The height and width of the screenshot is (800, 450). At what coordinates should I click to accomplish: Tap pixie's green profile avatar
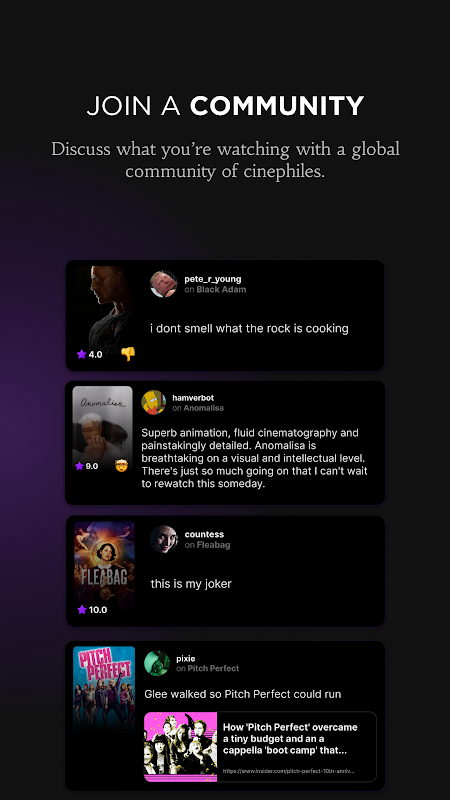click(157, 663)
